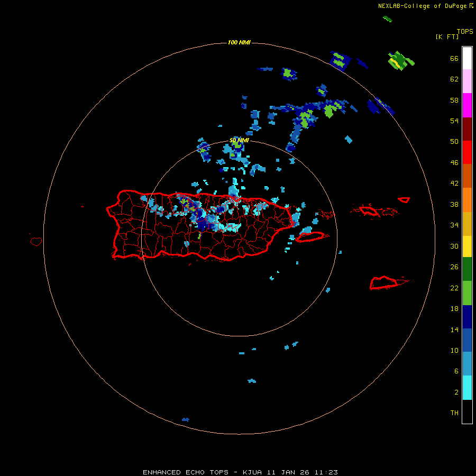The width and height of the screenshot is (476, 476).
Task: Click the "50" legend value
Action: 454,142
